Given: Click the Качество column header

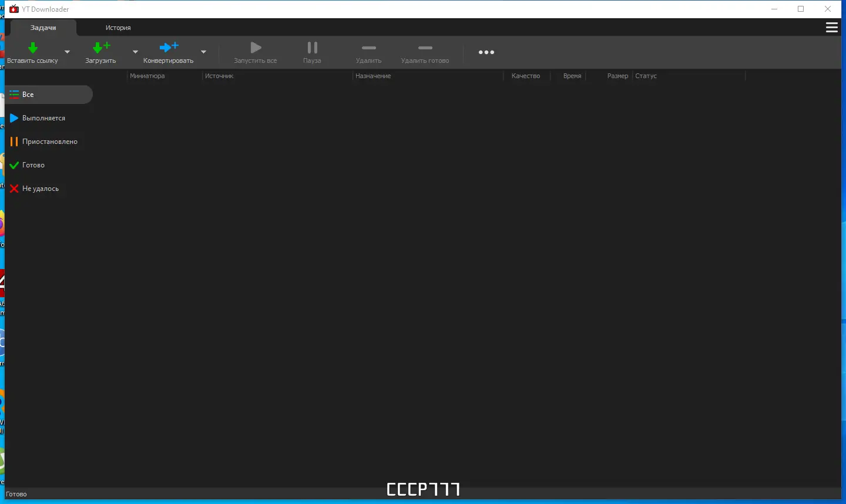Looking at the screenshot, I should 526,76.
